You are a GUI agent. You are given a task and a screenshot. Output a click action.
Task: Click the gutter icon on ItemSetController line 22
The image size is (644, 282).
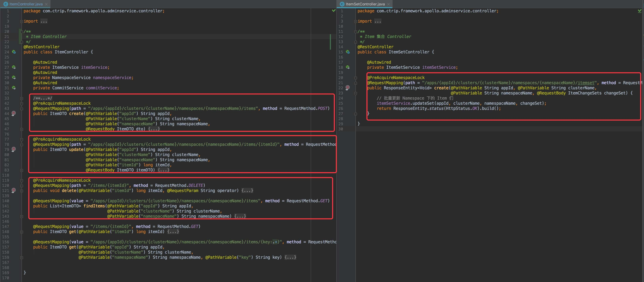pyautogui.click(x=348, y=88)
